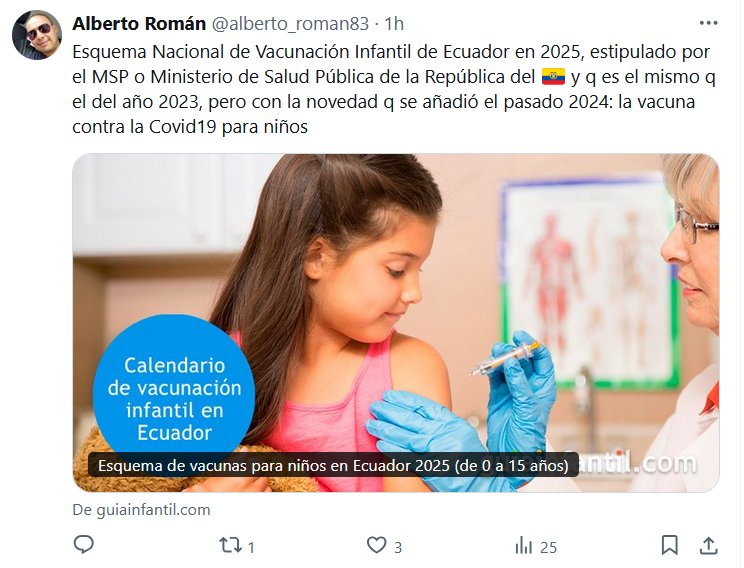Click the reply speech bubble icon
Screen dimensions: 744x568
(x=84, y=545)
